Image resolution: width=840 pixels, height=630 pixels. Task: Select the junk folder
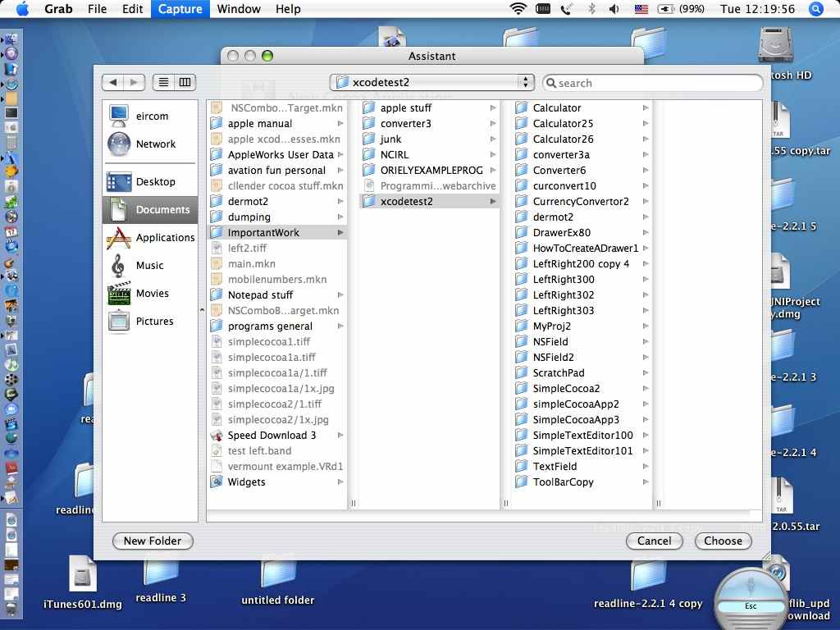click(x=429, y=139)
